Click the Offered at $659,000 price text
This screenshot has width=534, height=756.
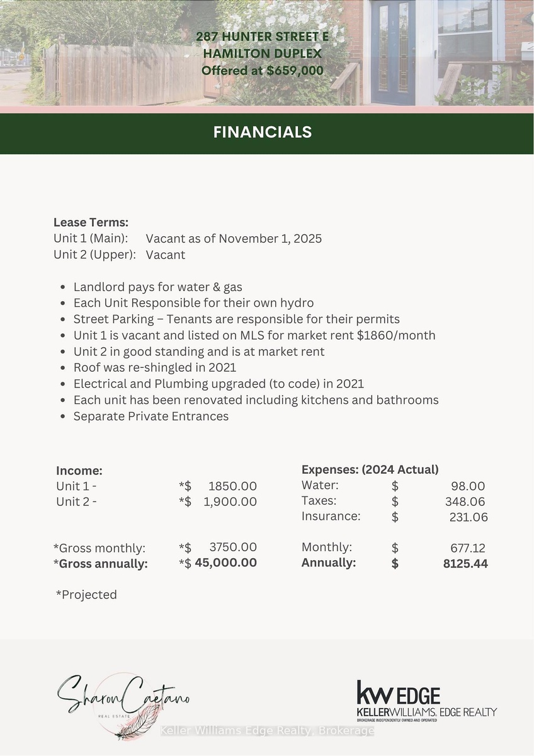pos(262,71)
